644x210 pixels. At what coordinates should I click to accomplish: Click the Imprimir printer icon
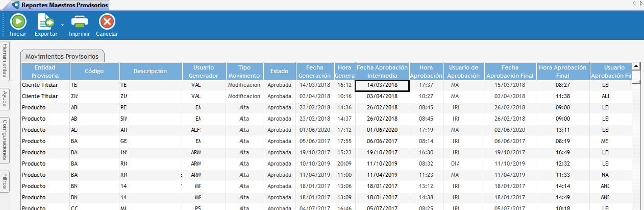pos(80,22)
